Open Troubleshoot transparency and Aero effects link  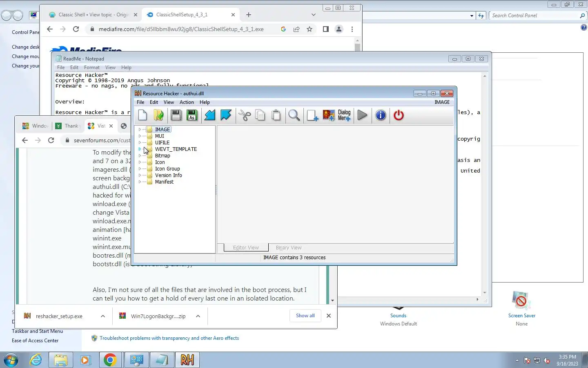169,338
